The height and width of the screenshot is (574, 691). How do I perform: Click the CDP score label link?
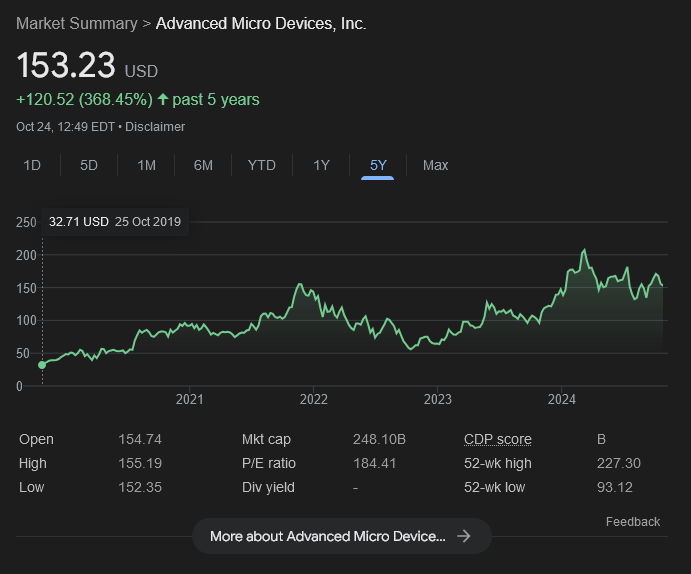click(498, 439)
